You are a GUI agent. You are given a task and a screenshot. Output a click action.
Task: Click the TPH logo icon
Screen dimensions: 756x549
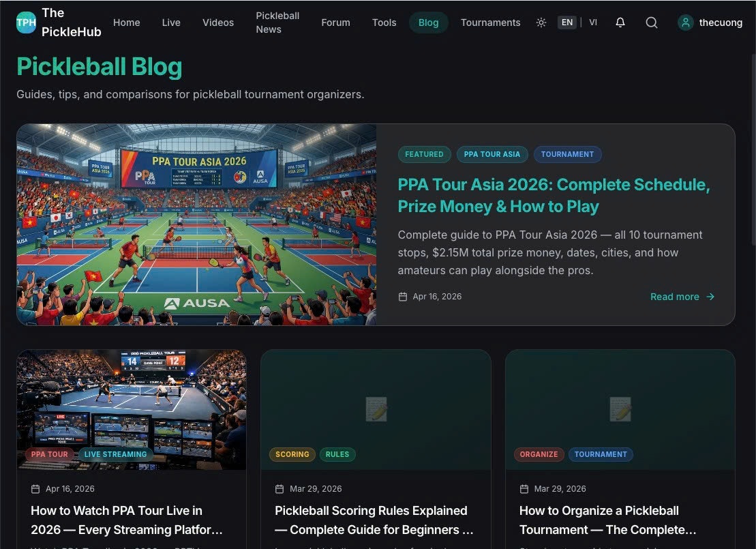click(x=26, y=23)
